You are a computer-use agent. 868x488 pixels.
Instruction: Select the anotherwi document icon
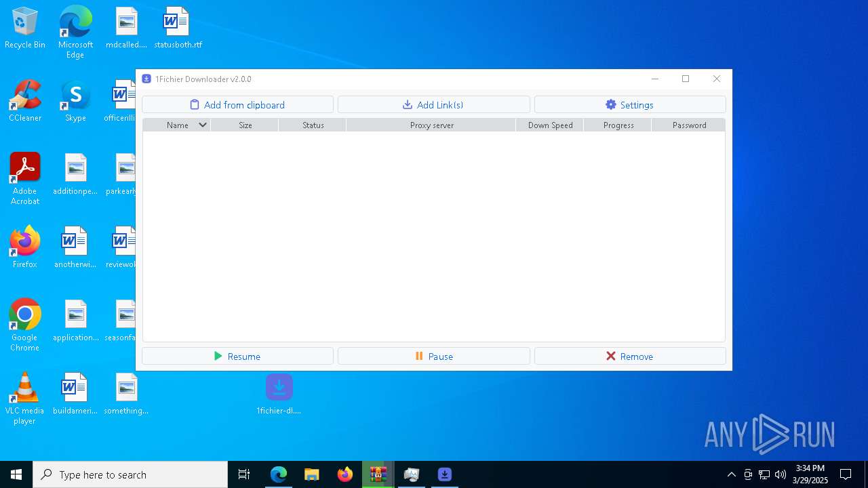[x=75, y=248]
